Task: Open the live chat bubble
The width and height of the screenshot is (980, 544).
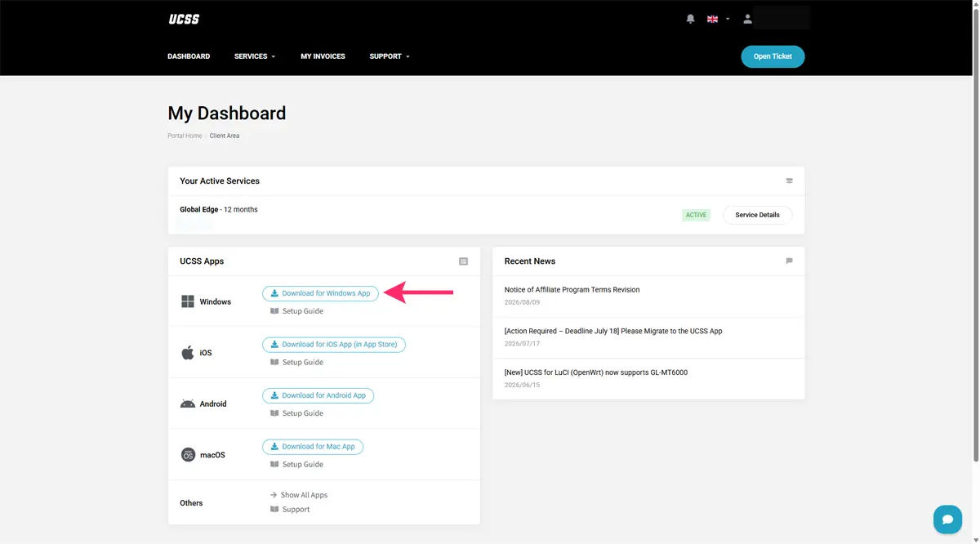Action: (947, 519)
